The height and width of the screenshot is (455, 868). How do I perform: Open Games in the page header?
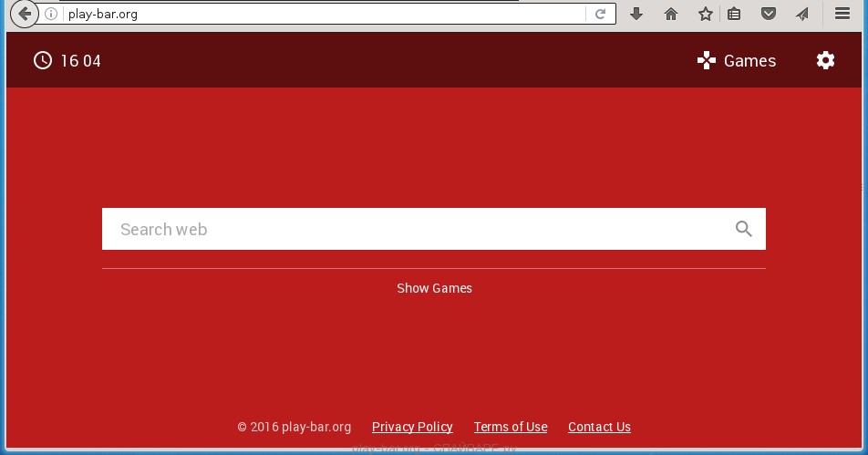pos(737,61)
